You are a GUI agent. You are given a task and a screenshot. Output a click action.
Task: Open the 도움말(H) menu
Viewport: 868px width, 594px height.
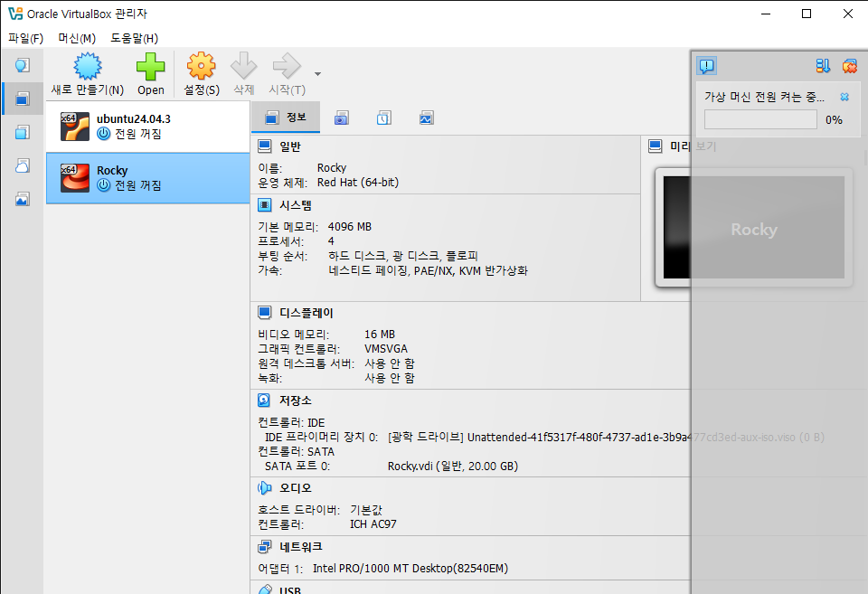pos(134,38)
